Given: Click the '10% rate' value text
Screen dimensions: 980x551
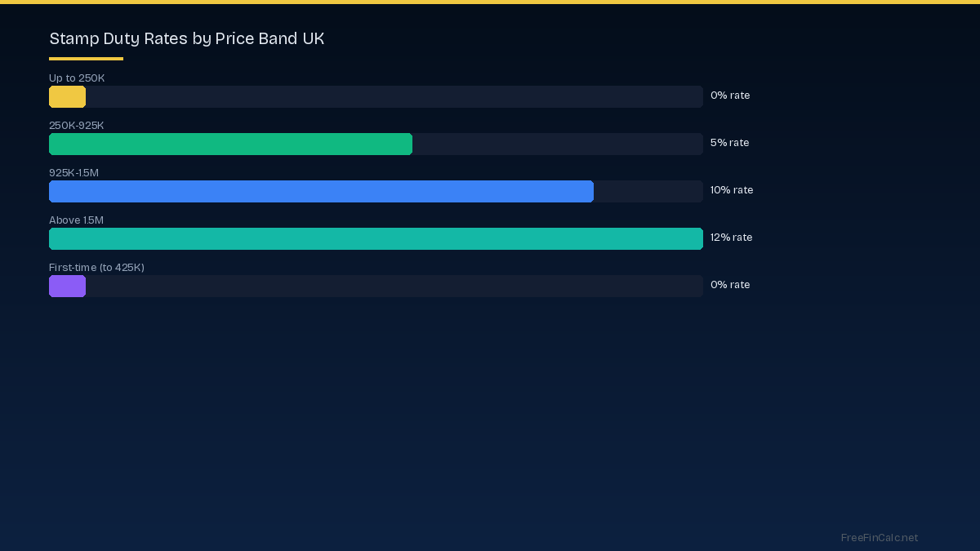Looking at the screenshot, I should point(731,190).
